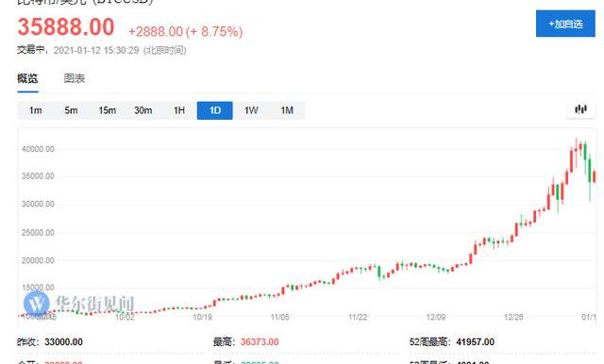Click the 最高 value 36373.00
The image size is (604, 364).
260,341
